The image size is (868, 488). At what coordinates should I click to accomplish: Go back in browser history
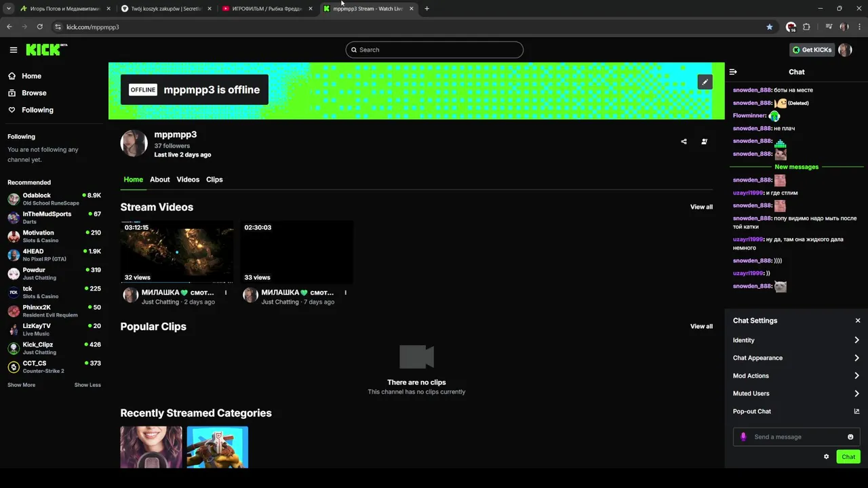coord(9,26)
